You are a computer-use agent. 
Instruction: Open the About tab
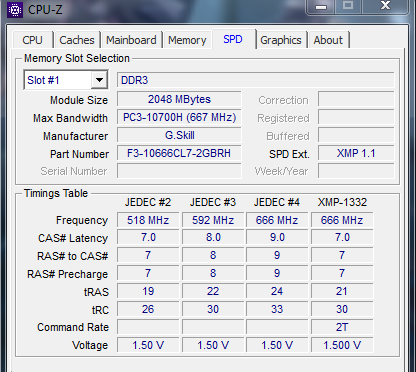click(328, 40)
